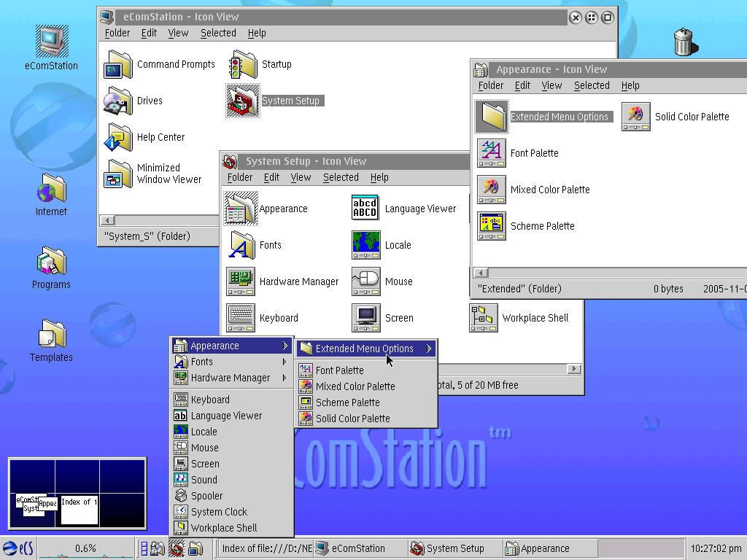Switch to System Setup via taskbar button

455,548
